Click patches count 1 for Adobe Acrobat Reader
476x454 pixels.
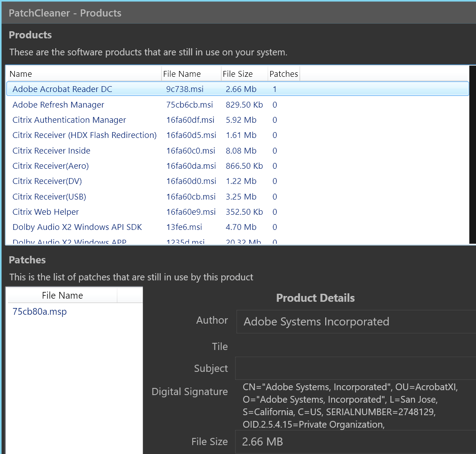(275, 89)
